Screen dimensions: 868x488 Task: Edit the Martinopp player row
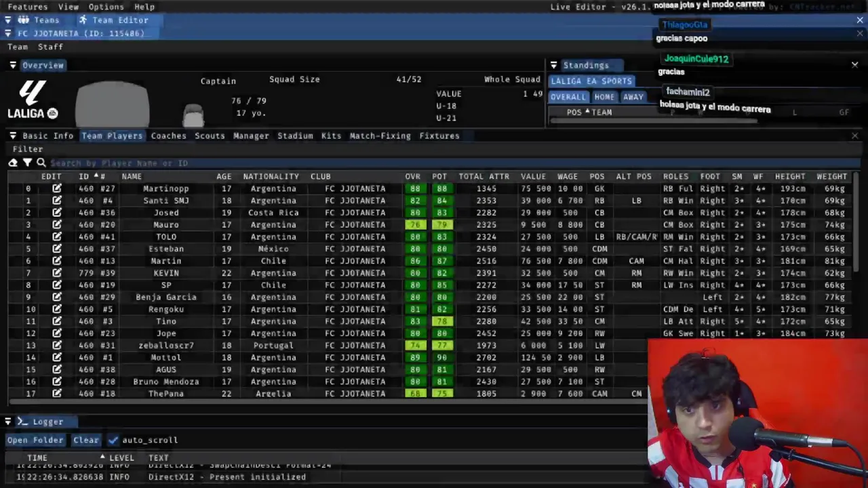click(x=57, y=188)
